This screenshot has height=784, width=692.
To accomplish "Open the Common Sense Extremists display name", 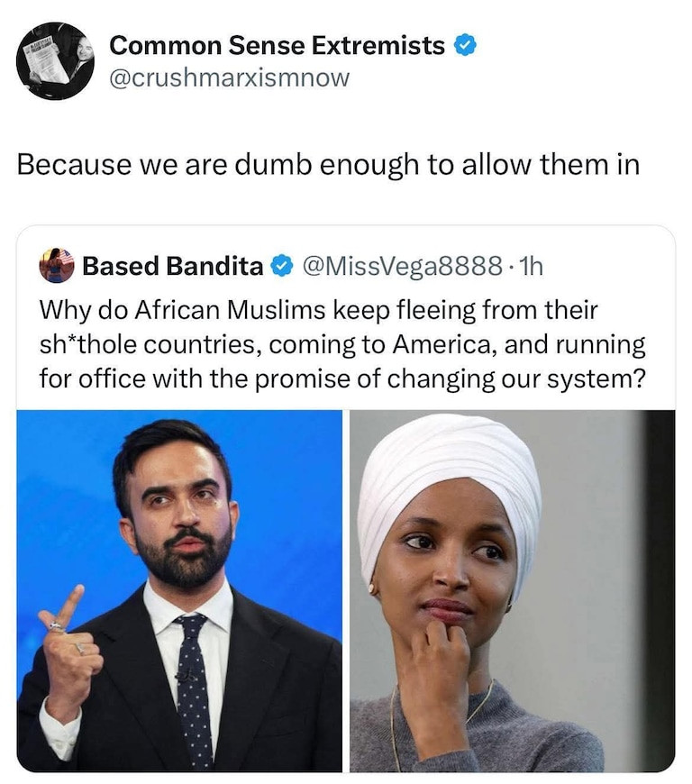I will (277, 45).
